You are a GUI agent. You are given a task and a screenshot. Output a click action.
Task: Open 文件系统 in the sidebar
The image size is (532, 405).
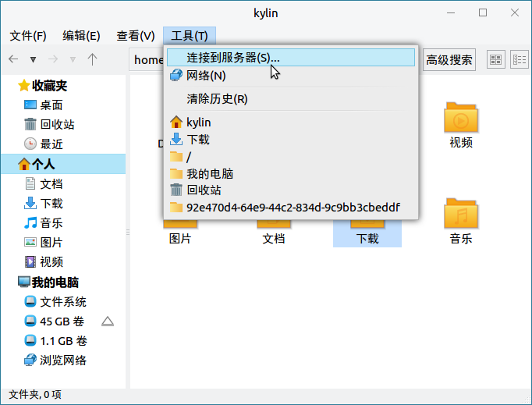point(55,301)
